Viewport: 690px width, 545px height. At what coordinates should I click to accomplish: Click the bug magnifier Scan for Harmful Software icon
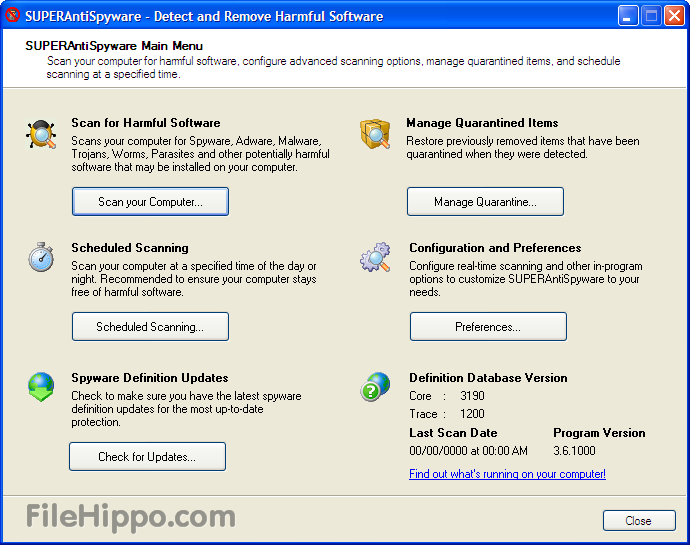pyautogui.click(x=41, y=134)
